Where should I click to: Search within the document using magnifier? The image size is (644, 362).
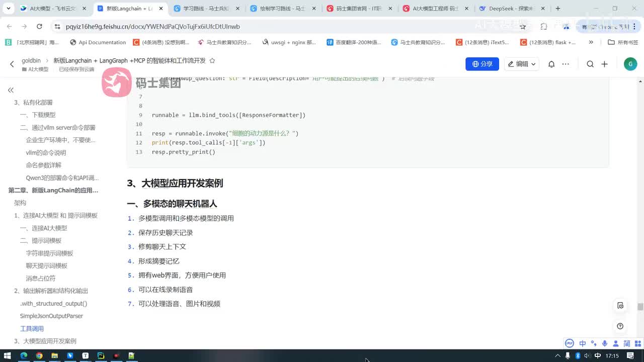tap(590, 64)
